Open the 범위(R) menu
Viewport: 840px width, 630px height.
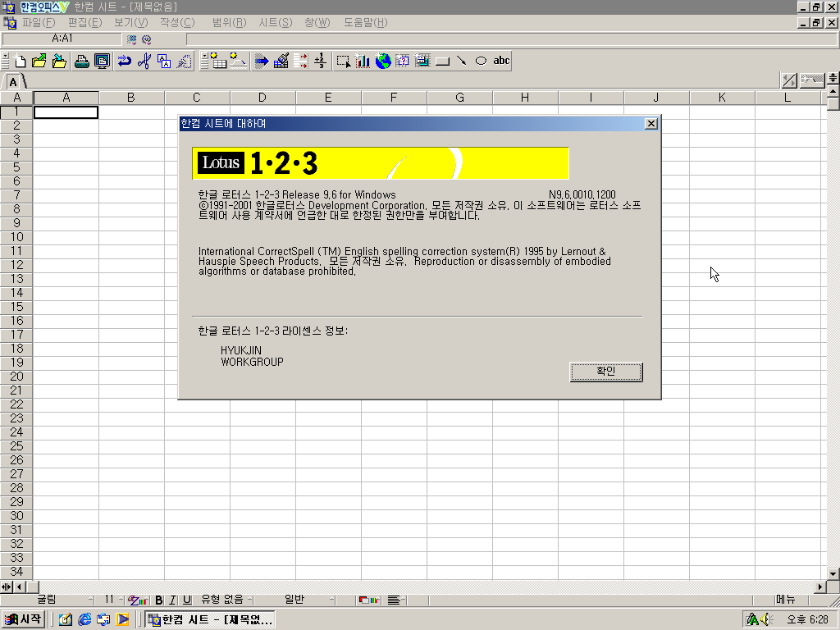(230, 22)
